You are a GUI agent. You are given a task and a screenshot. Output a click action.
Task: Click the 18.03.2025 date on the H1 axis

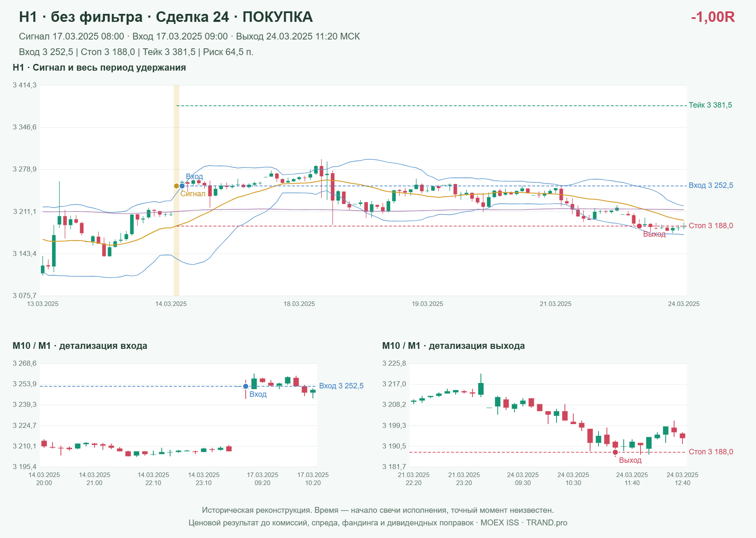[299, 304]
